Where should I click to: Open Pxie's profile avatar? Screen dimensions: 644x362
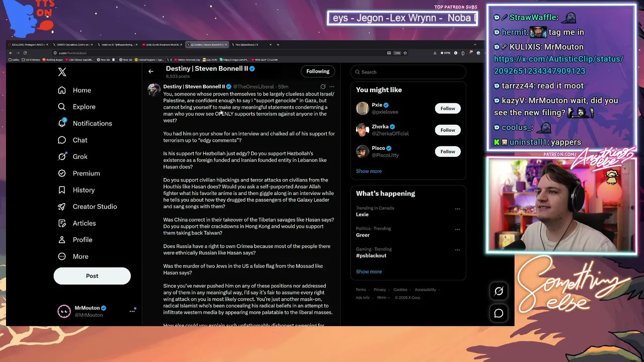click(362, 108)
